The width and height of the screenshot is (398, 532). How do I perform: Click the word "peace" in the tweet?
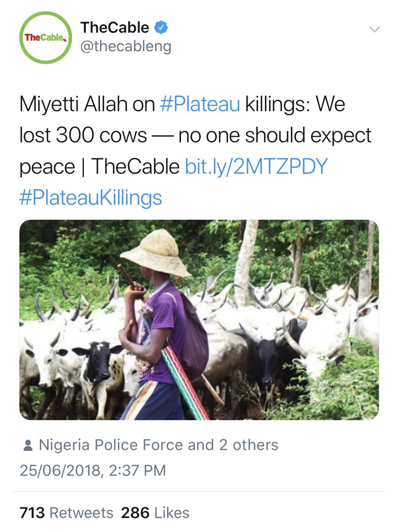click(x=47, y=166)
